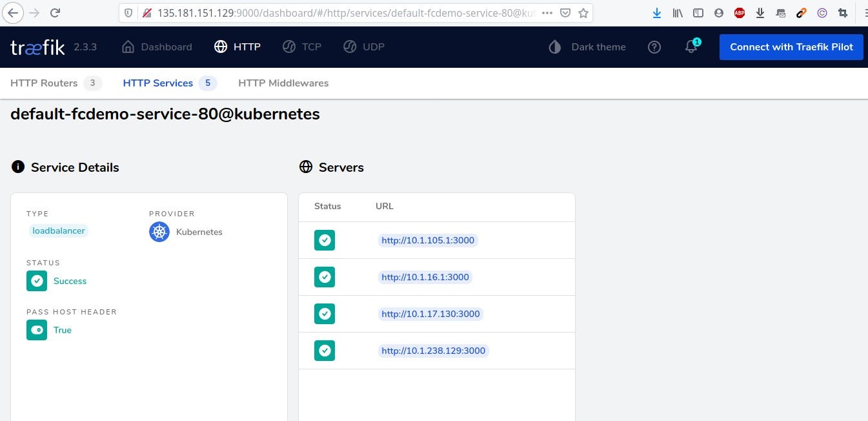The width and height of the screenshot is (868, 421).
Task: Open the blue downloads arrow icon
Action: pos(657,12)
